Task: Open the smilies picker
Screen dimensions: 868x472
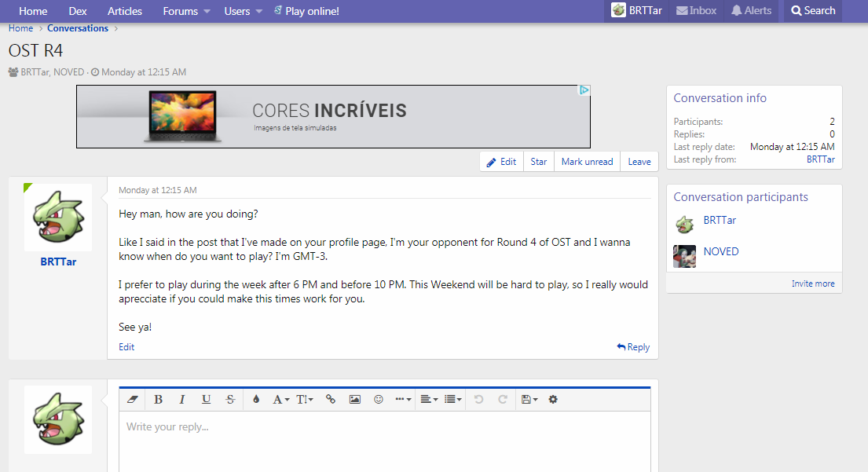Action: 379,399
